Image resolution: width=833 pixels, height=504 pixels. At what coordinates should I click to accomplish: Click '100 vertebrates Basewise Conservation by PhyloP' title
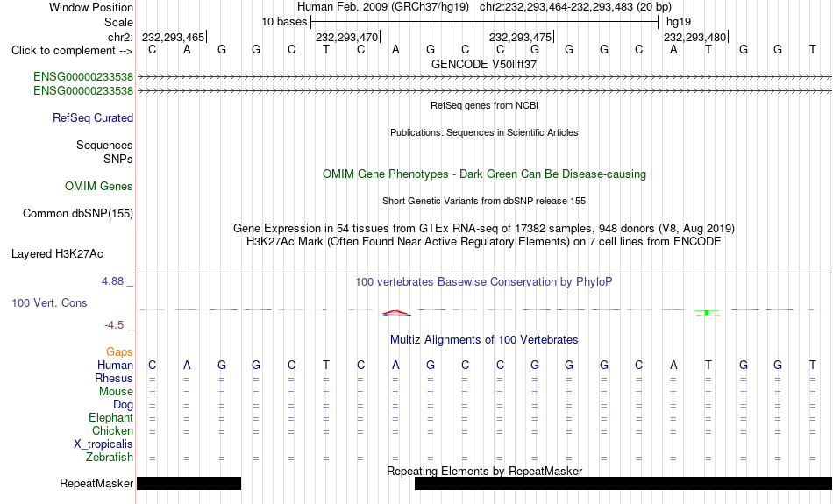tap(484, 282)
